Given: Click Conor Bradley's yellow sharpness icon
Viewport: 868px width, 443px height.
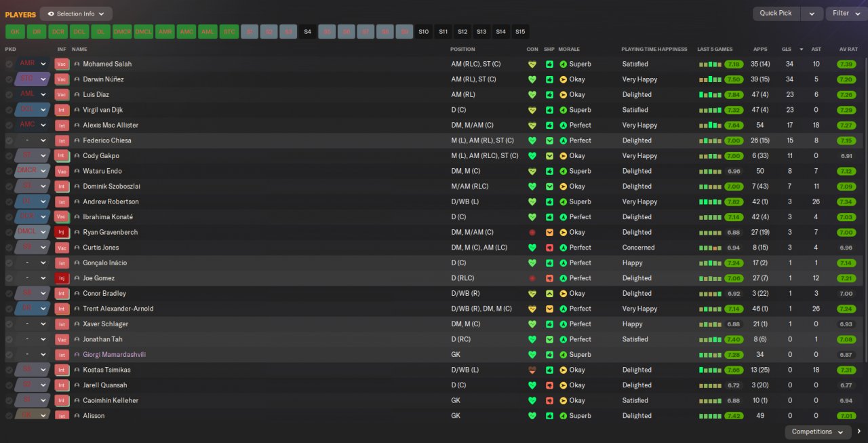Looking at the screenshot, I should (x=549, y=294).
